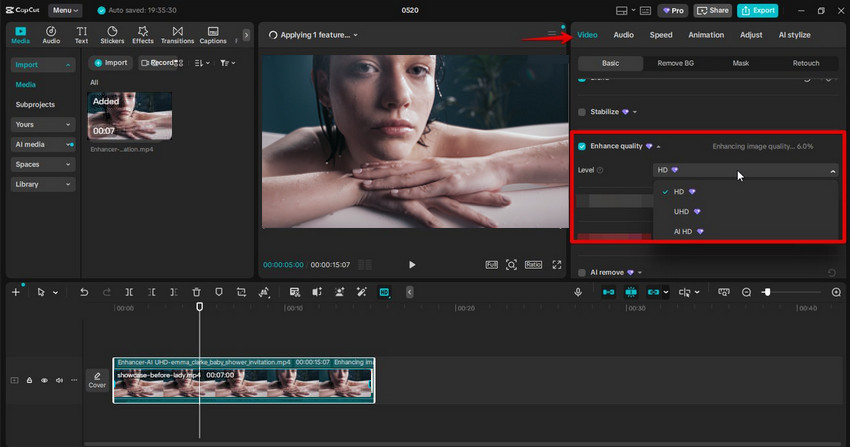The width and height of the screenshot is (850, 447).
Task: Play the preview video
Action: tap(412, 264)
